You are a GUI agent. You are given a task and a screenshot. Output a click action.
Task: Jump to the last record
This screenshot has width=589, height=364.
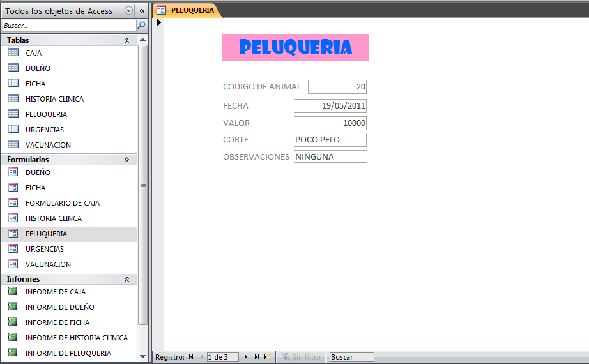257,357
